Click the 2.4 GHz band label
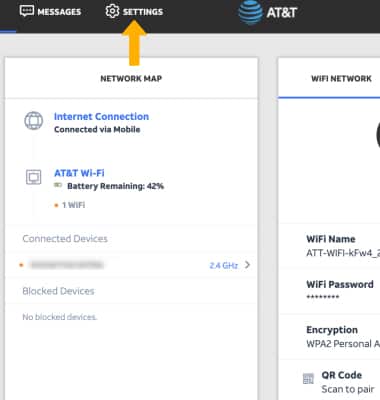 point(224,266)
